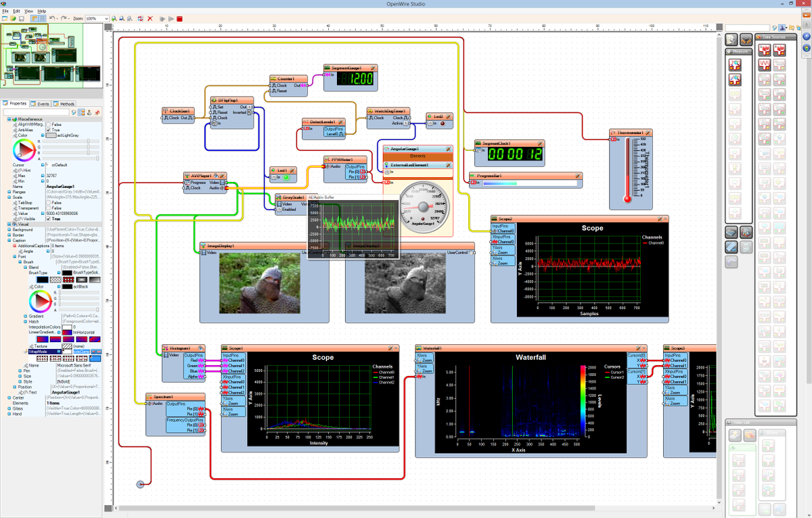The height and width of the screenshot is (518, 812).
Task: Enable the TabStop property checkbox
Action: point(49,203)
